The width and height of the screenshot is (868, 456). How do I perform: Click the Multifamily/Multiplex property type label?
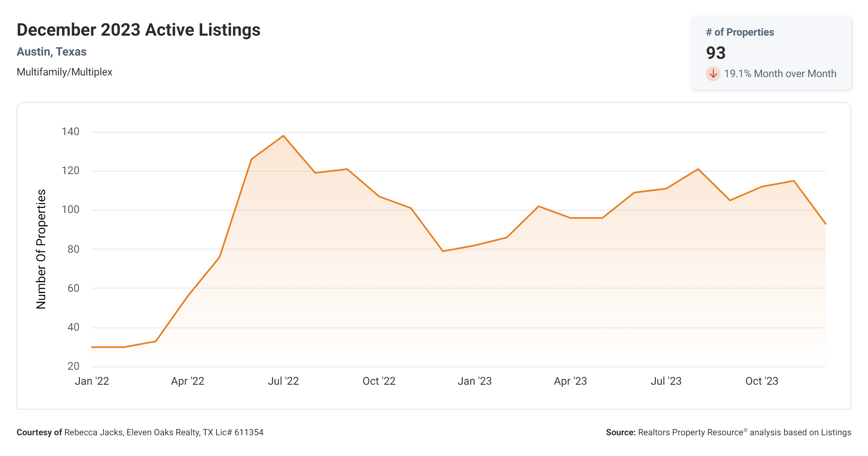pyautogui.click(x=64, y=72)
